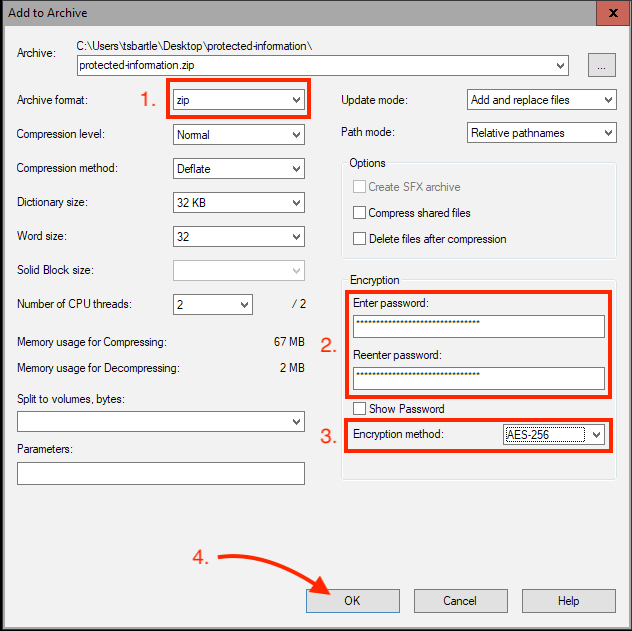This screenshot has width=632, height=631.
Task: Expand the Compression level dropdown set to Normal
Action: click(239, 135)
